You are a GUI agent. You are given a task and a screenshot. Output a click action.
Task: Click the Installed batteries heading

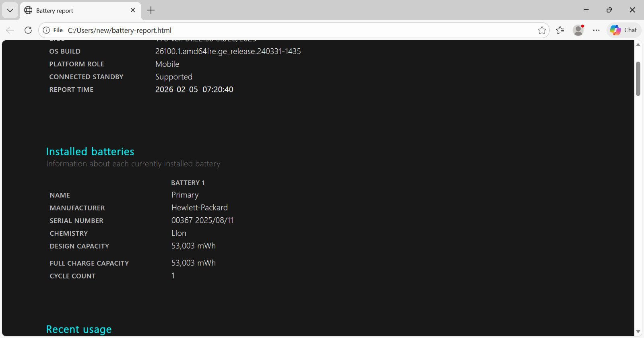90,152
